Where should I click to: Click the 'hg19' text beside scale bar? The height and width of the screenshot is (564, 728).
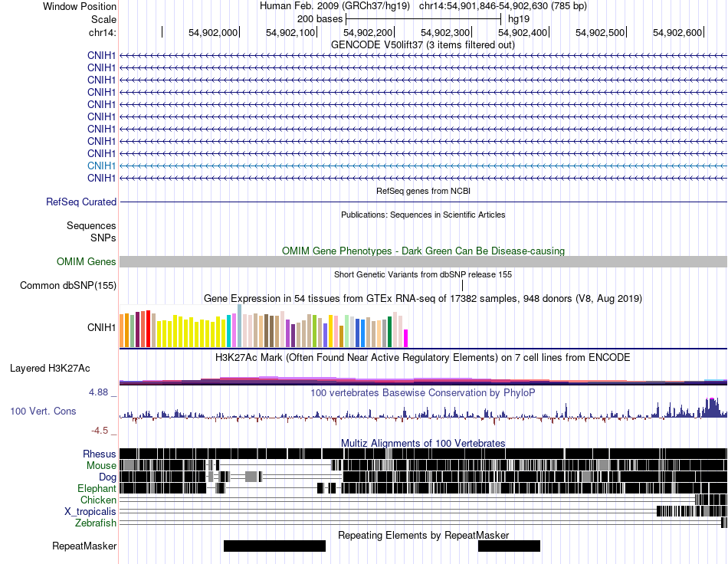point(519,19)
